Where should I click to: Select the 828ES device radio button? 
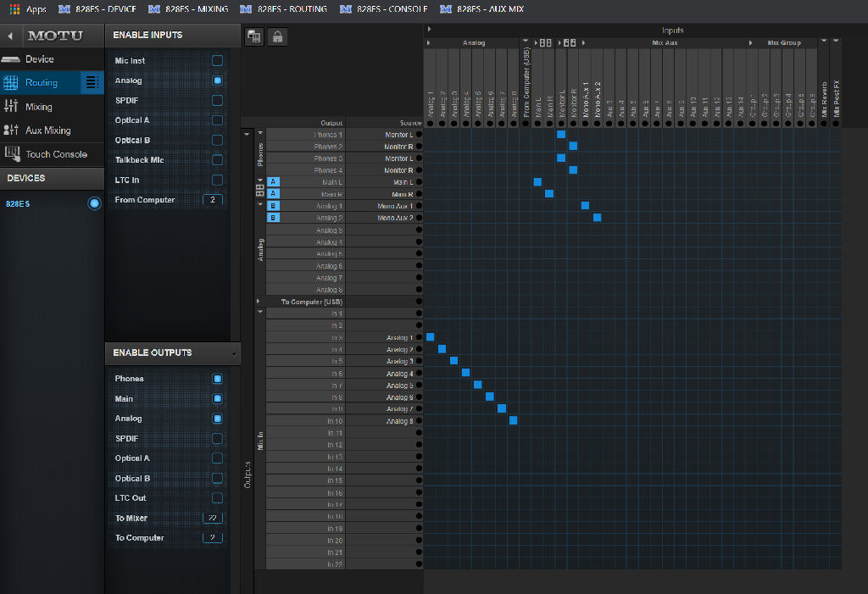click(94, 203)
